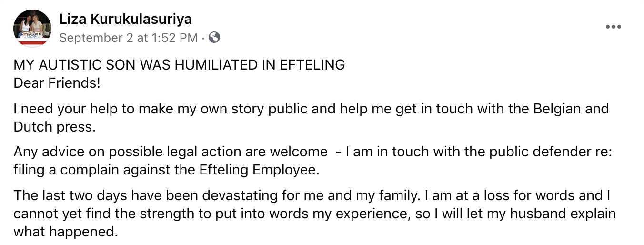Open the post options three-dot menu
The image size is (644, 245).
click(613, 27)
